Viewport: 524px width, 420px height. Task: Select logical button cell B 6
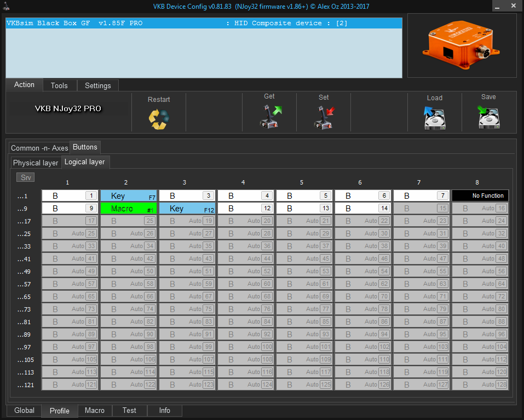click(x=362, y=196)
